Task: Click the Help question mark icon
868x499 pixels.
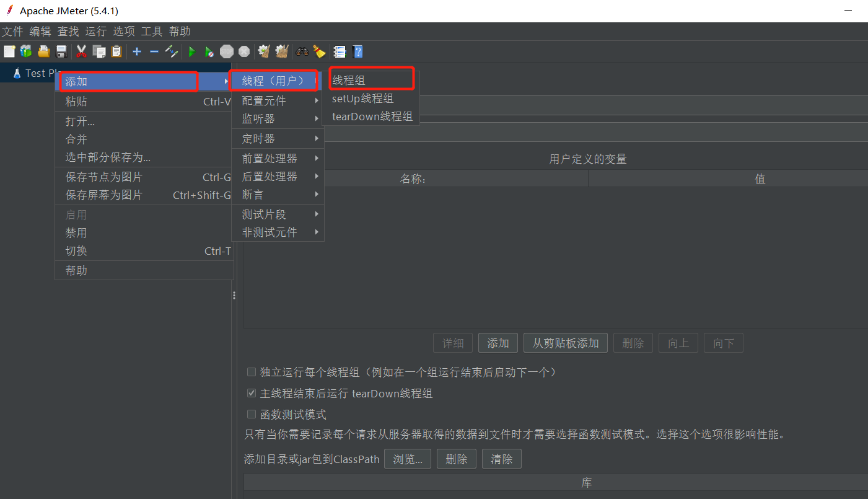Action: point(357,51)
